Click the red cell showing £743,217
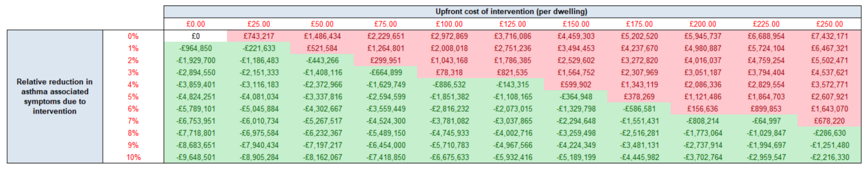This screenshot has height=169, width=868. [x=259, y=36]
